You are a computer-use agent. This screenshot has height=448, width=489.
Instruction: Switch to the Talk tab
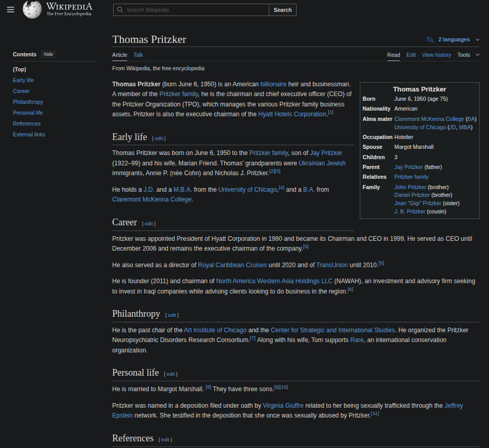pos(138,55)
